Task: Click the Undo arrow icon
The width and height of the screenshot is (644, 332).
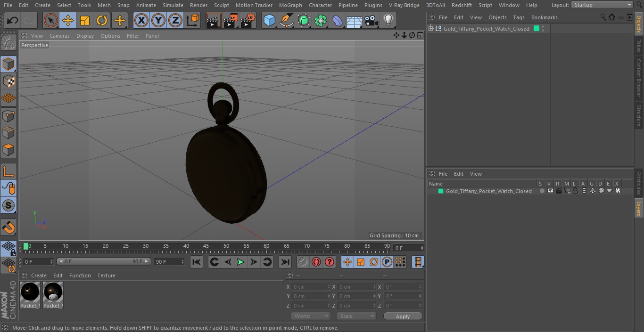Action: coord(13,21)
